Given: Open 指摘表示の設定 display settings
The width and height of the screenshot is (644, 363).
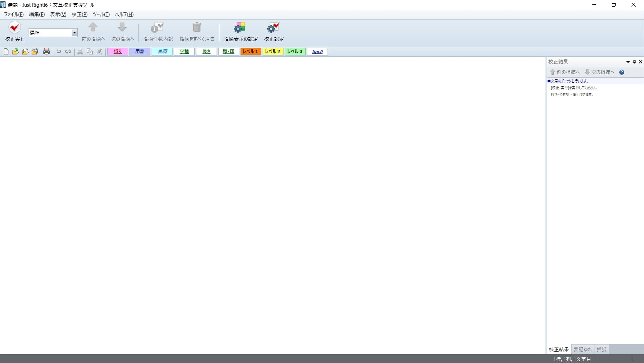Looking at the screenshot, I should pos(240,32).
